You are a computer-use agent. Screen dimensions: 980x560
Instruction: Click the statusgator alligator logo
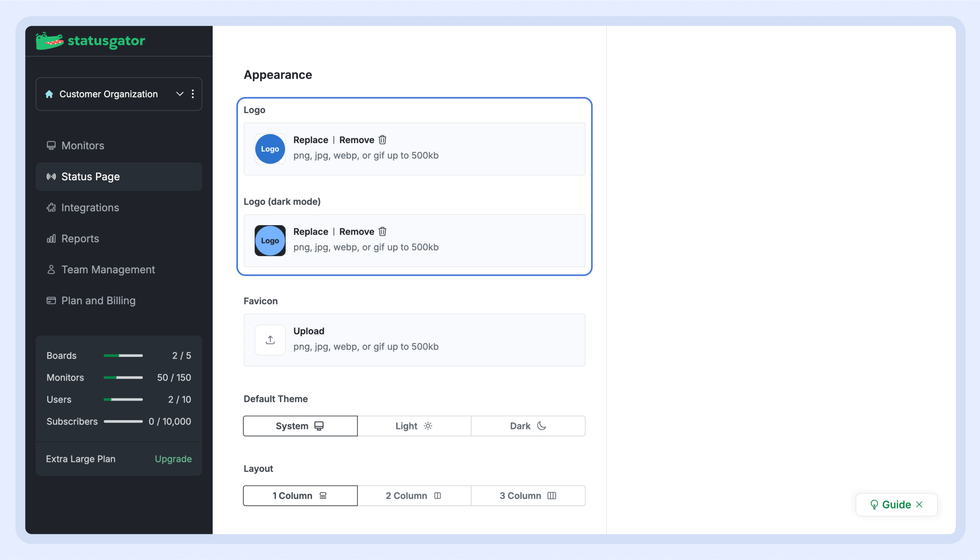click(x=49, y=41)
